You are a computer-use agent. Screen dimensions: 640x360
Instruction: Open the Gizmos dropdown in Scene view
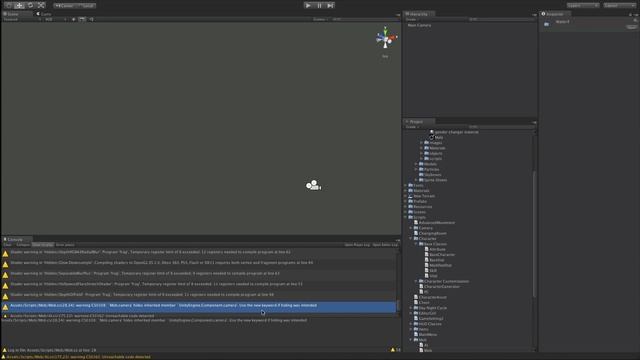click(x=320, y=19)
